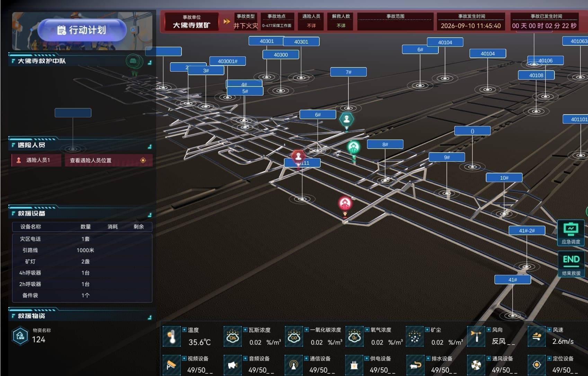
Task: Click the ventilation equipment fan icon
Action: (x=476, y=365)
